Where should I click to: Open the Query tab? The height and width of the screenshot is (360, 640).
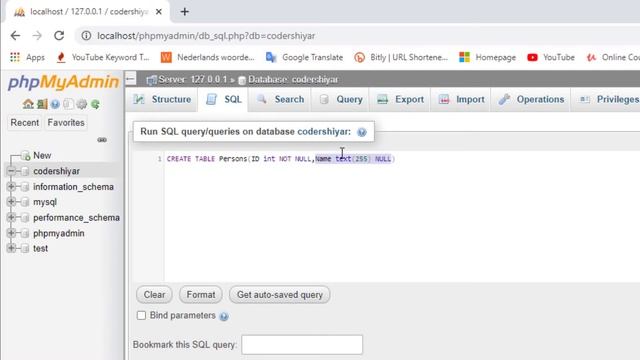pyautogui.click(x=341, y=100)
